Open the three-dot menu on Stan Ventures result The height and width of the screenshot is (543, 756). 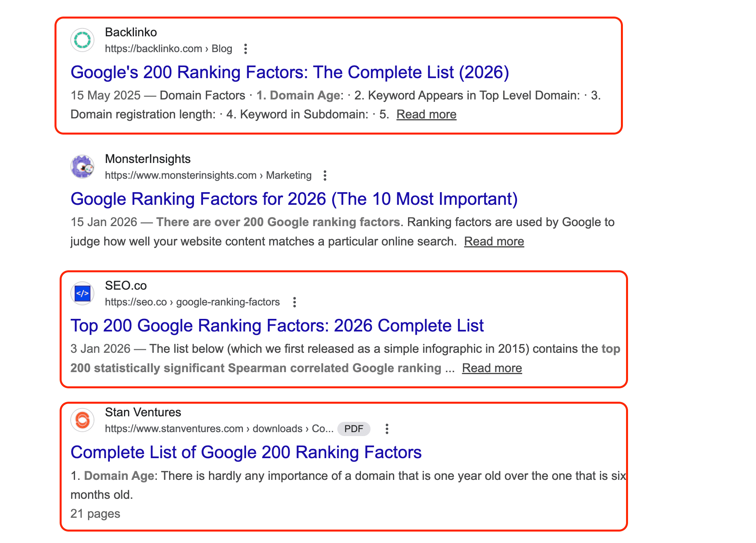click(x=387, y=429)
